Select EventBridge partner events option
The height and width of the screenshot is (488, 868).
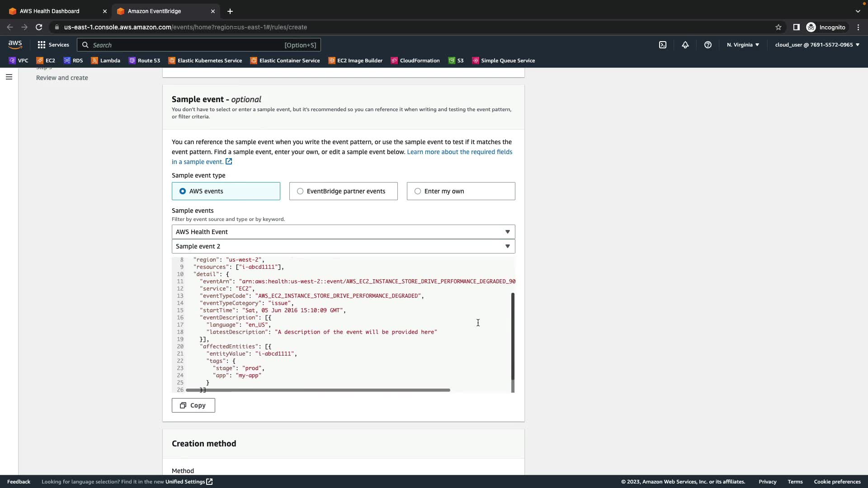click(x=300, y=191)
